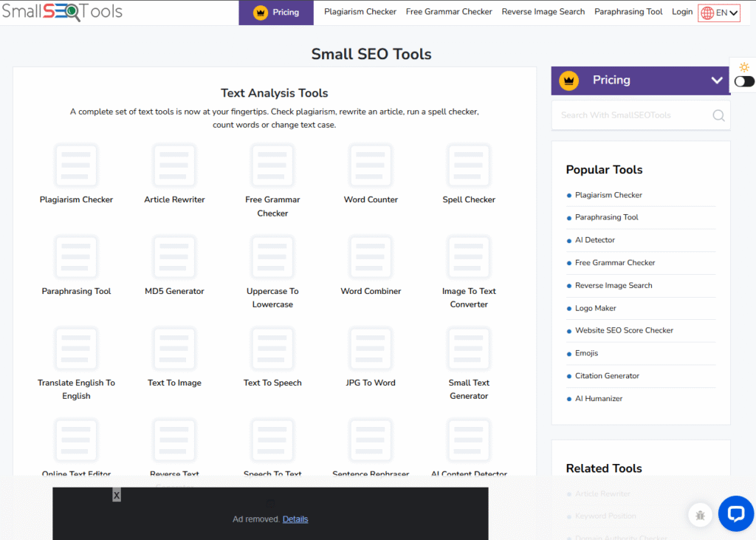The width and height of the screenshot is (756, 540).
Task: Open the Article Rewriter tool icon
Action: click(x=174, y=165)
